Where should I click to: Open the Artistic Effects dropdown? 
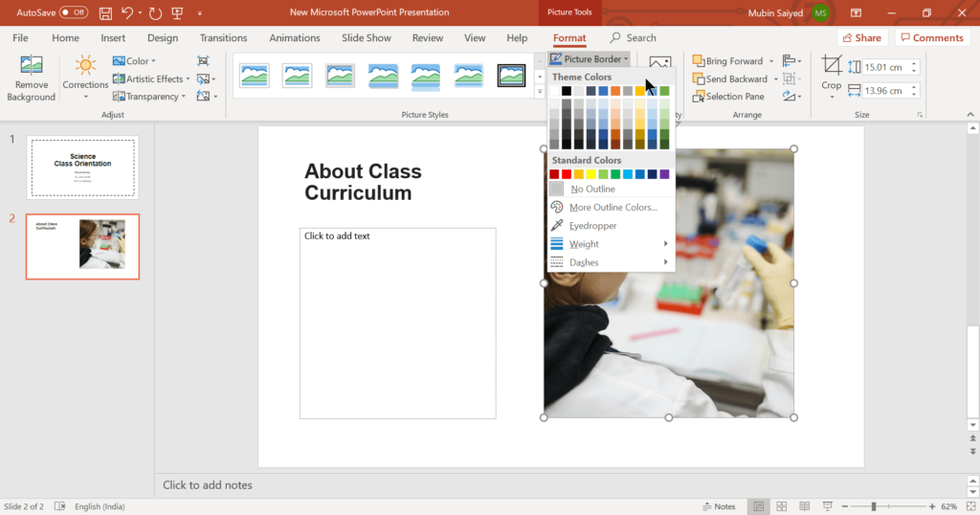point(158,78)
